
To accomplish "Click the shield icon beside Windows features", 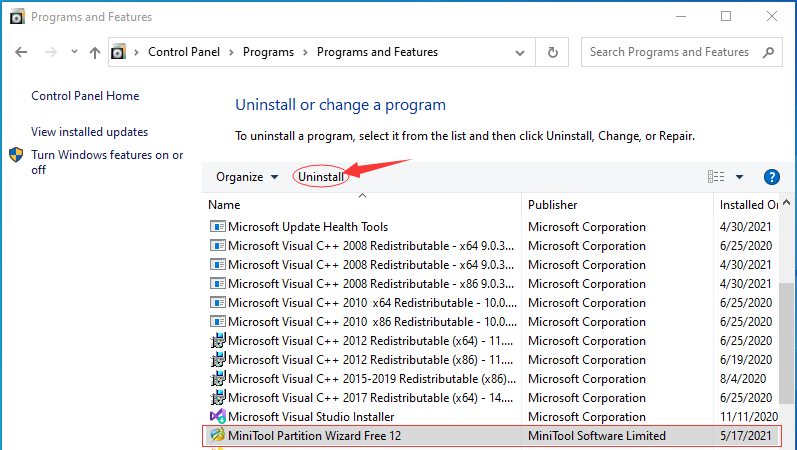I will tap(16, 155).
